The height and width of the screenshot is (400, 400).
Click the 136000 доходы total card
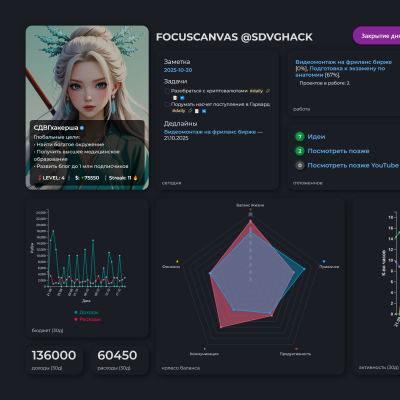[x=54, y=360]
